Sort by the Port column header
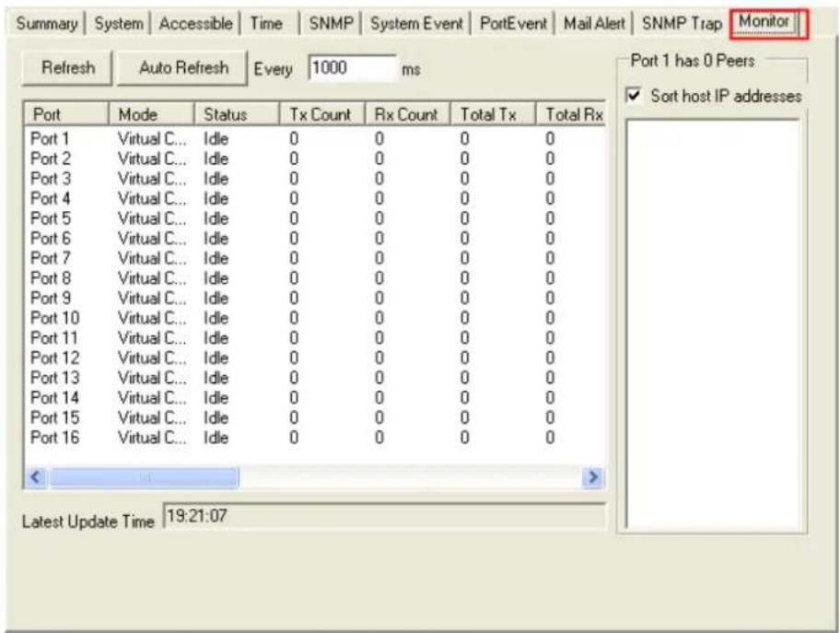 [66, 114]
